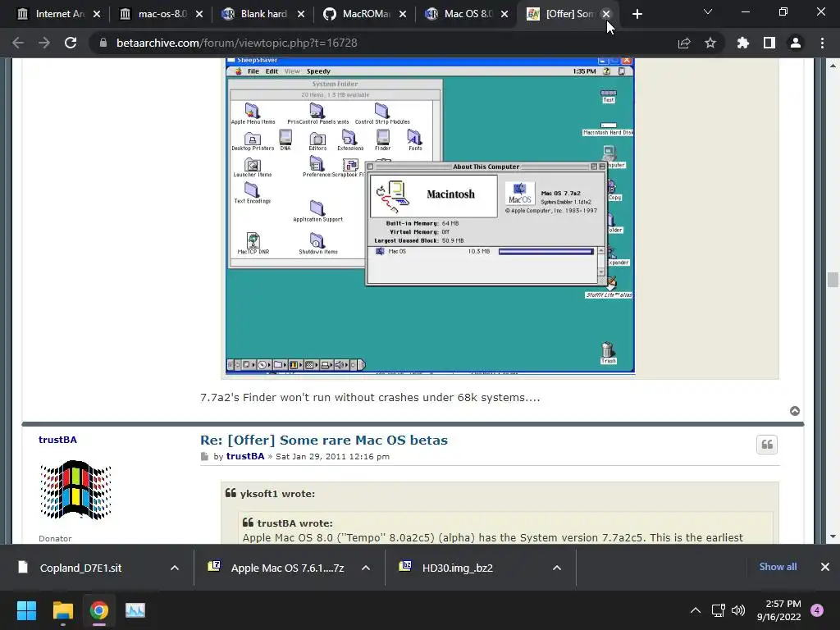Jump to top with the up-arrow icon

(795, 411)
